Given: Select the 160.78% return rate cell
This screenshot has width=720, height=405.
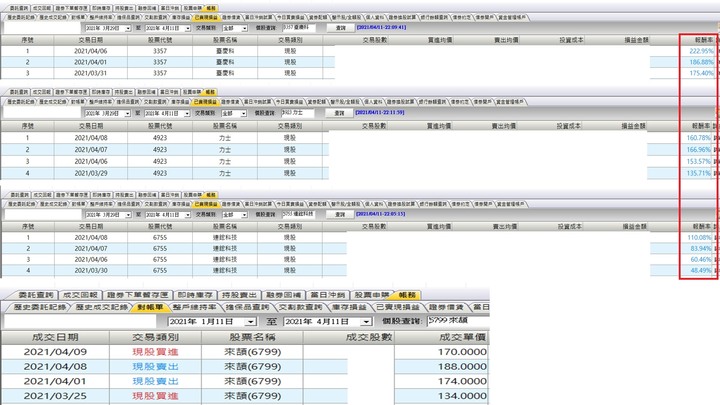Looking at the screenshot, I should tap(698, 138).
